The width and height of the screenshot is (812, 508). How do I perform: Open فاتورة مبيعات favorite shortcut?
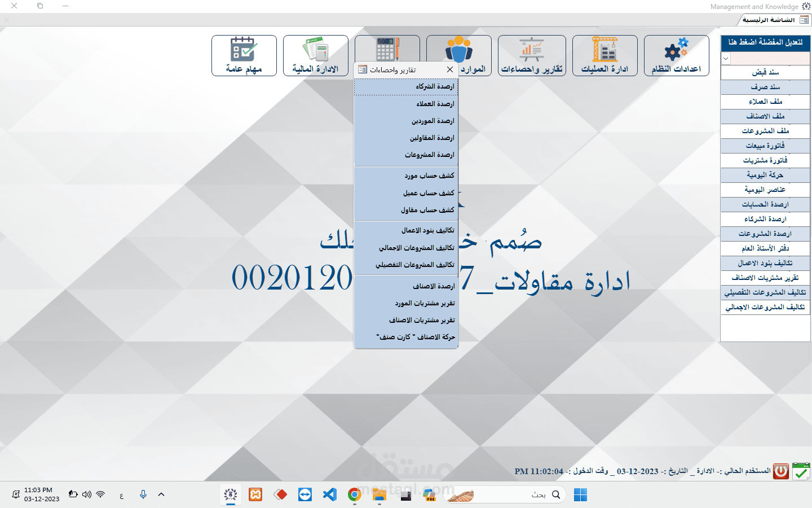765,146
